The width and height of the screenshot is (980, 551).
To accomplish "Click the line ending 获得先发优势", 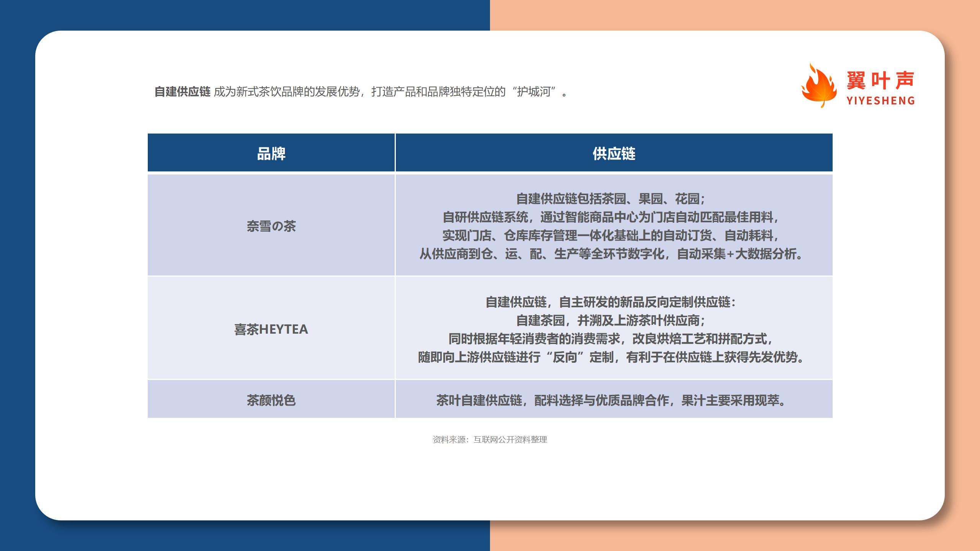I will 612,357.
